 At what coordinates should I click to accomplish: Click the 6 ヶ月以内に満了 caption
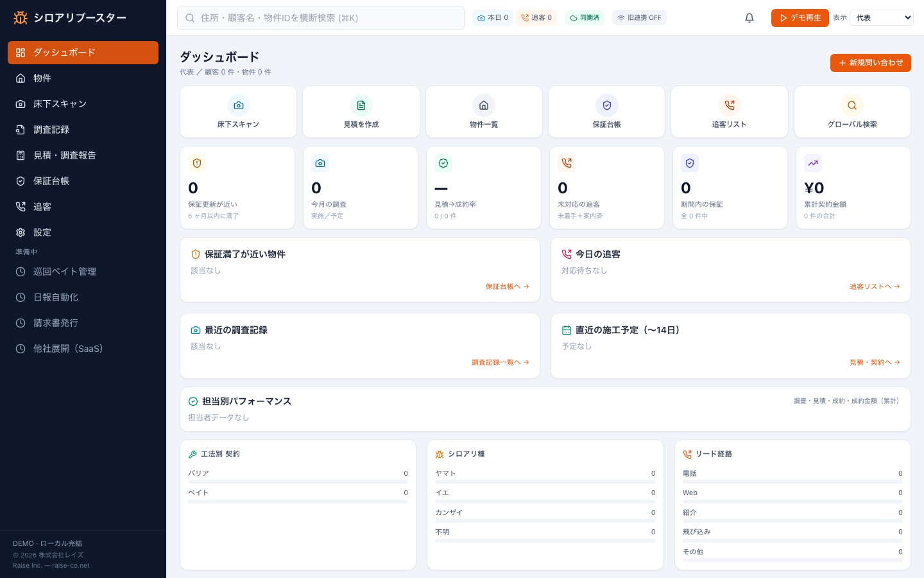click(213, 216)
